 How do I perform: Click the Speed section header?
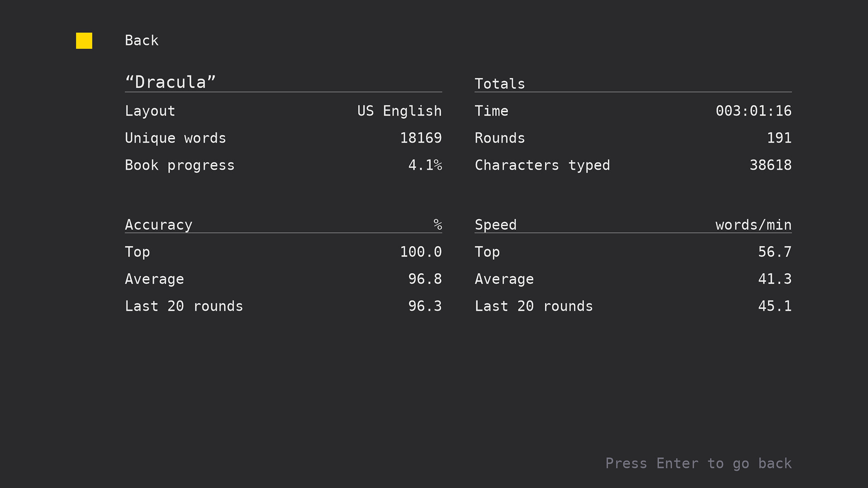click(495, 225)
